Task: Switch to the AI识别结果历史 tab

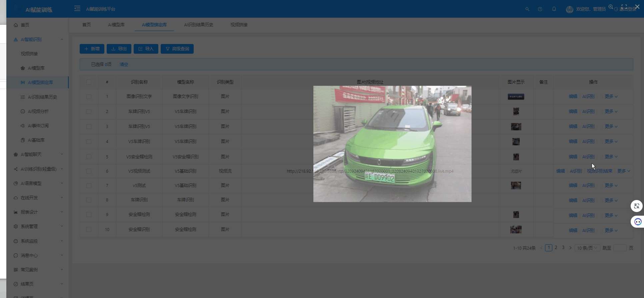Action: [x=198, y=25]
